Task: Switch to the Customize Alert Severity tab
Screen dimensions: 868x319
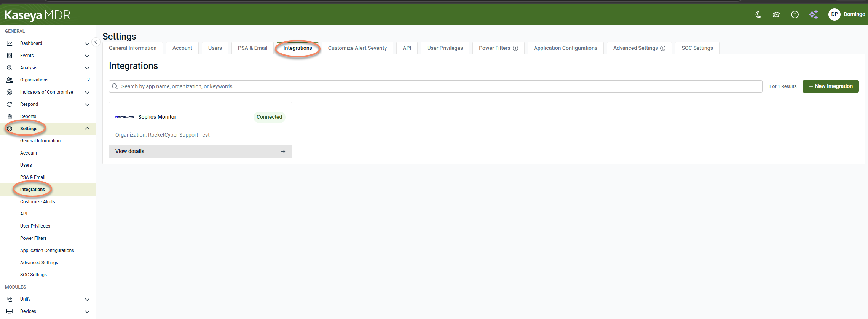Action: pyautogui.click(x=357, y=48)
